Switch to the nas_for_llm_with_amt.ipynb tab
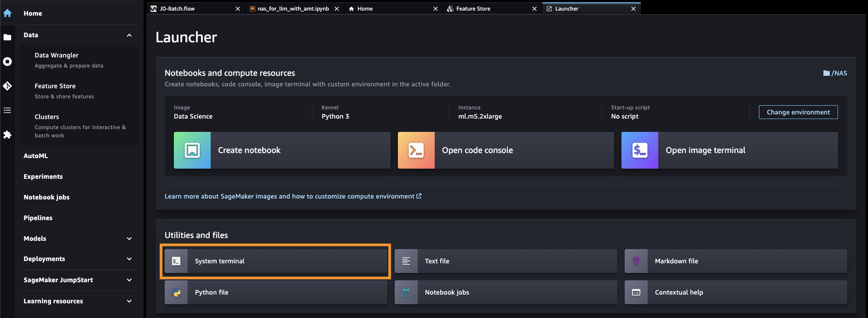868x318 pixels. [294, 9]
